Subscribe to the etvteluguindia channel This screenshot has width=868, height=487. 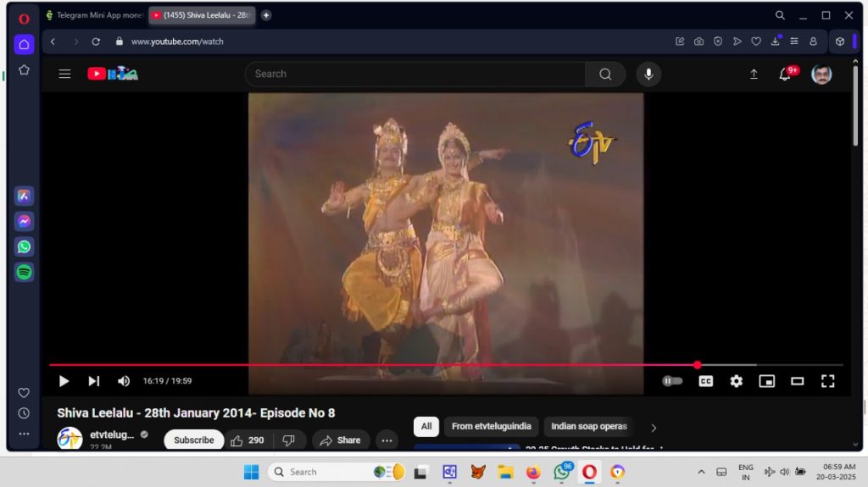point(194,440)
